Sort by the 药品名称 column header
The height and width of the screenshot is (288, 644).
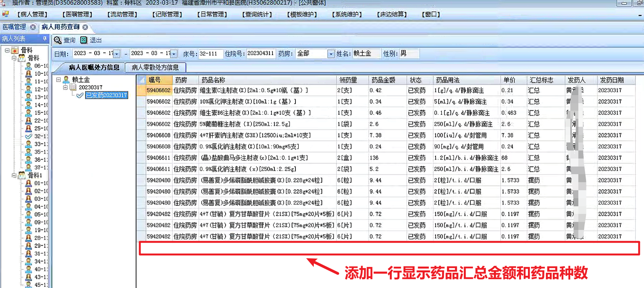(267, 80)
